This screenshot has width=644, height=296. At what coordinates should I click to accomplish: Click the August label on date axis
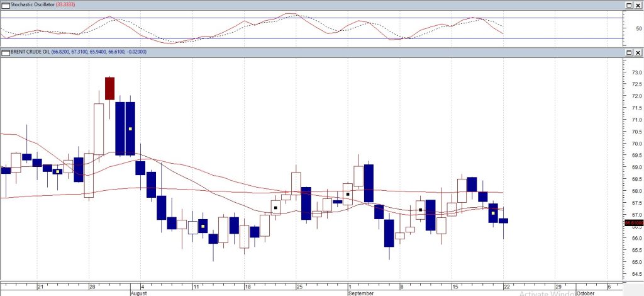click(x=140, y=293)
